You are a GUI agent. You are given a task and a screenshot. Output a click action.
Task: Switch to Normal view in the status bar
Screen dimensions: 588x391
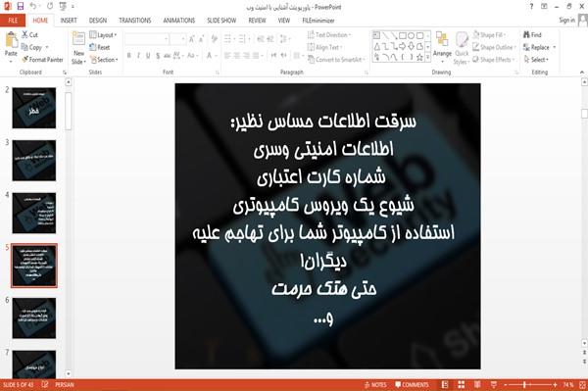(x=445, y=384)
